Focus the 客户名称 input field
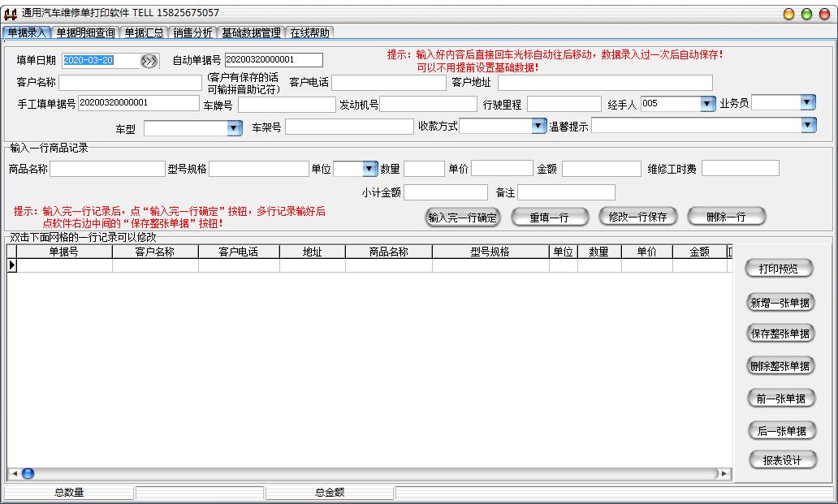The image size is (838, 504). (x=130, y=83)
